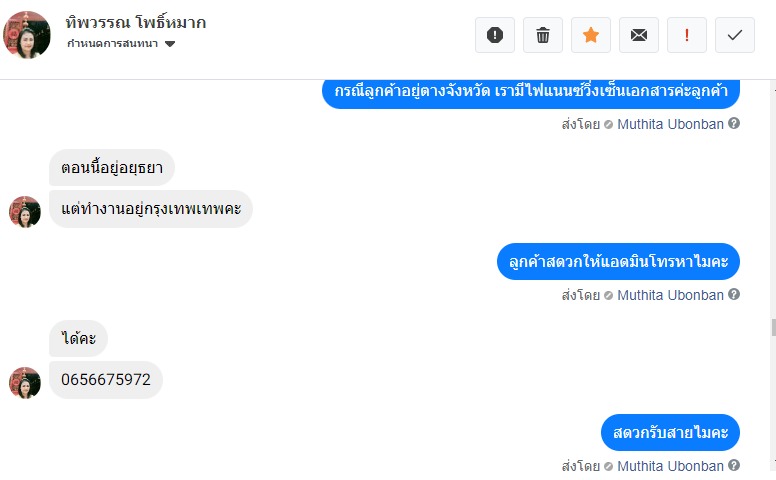Click the customer name ทิพวรรณ โพธิ์หมาก
776x480 pixels.
click(x=135, y=22)
